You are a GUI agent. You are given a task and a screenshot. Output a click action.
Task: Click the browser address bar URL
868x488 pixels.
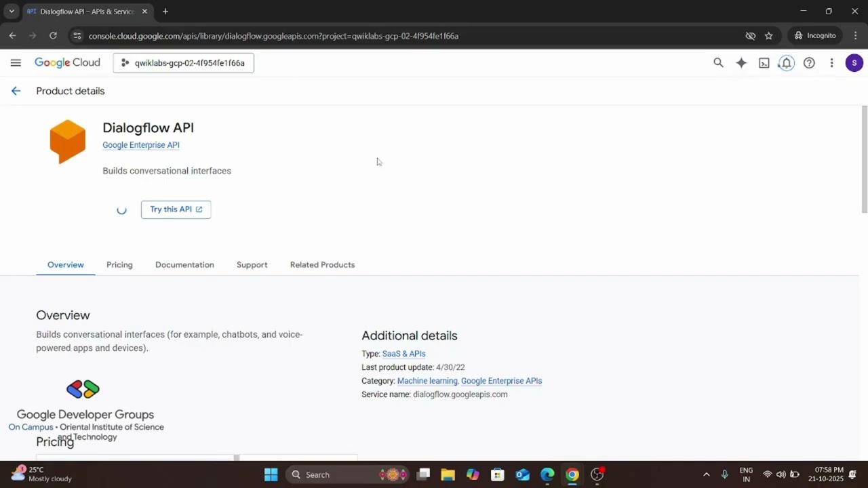point(273,36)
